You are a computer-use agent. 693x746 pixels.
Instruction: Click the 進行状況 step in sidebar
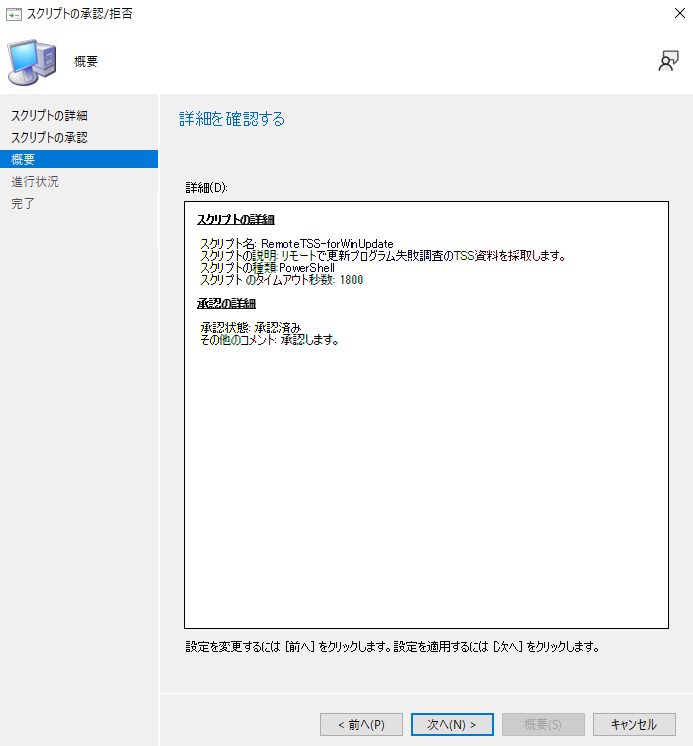(35, 181)
